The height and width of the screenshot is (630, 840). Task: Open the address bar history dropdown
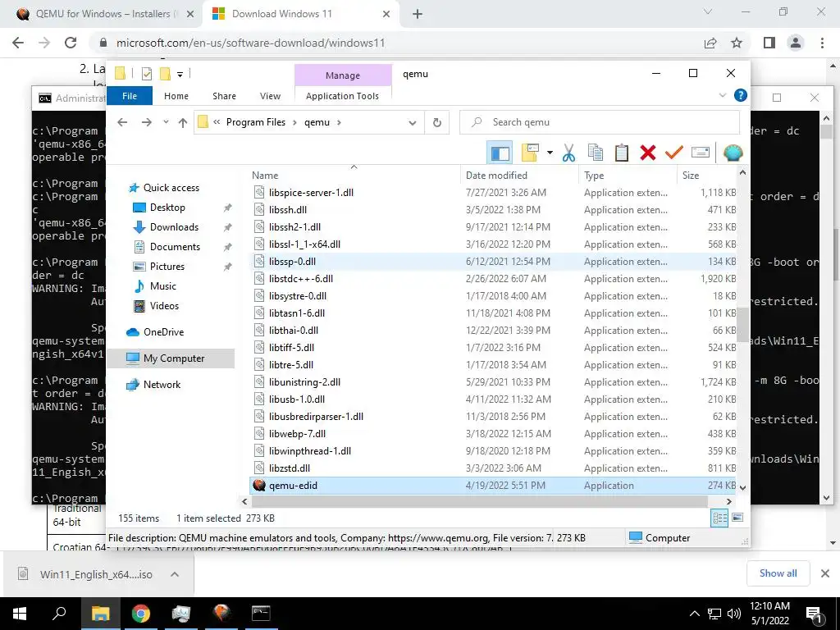(x=412, y=123)
